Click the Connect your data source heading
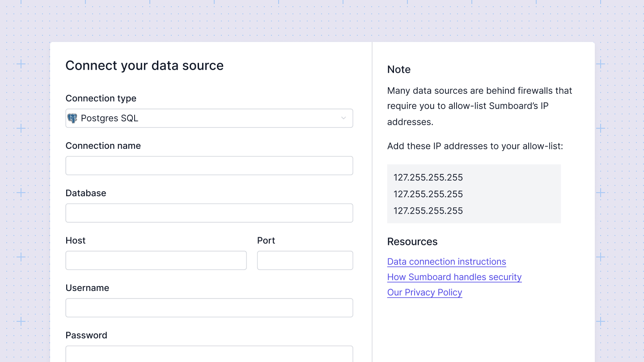The width and height of the screenshot is (644, 362). pyautogui.click(x=144, y=66)
